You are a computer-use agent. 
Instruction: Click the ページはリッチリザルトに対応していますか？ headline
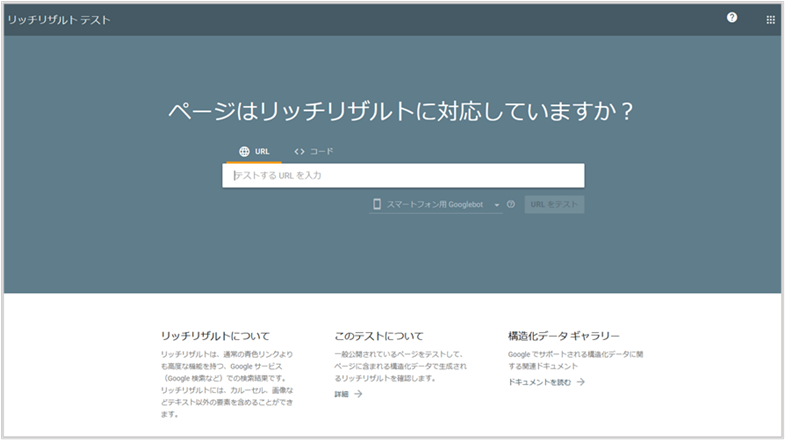point(401,111)
